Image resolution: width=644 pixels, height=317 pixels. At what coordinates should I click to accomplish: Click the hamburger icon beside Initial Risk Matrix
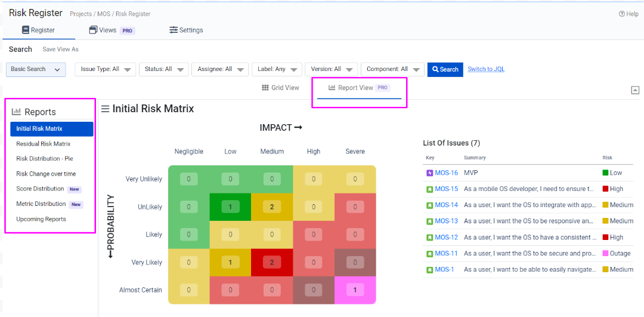pyautogui.click(x=105, y=109)
